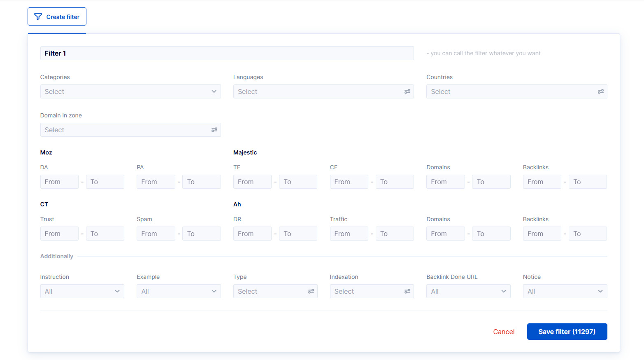Open the Type selector using its sliders icon

pyautogui.click(x=311, y=291)
